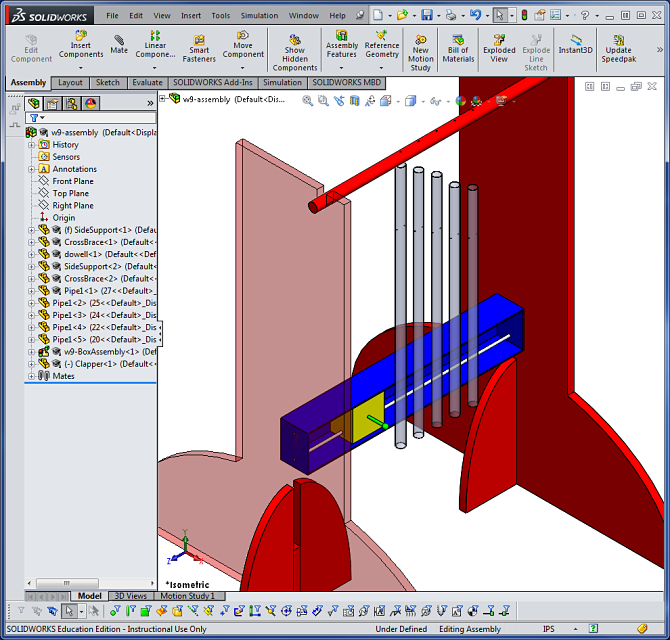Click the Undo icon
This screenshot has width=670, height=640.
(x=476, y=15)
